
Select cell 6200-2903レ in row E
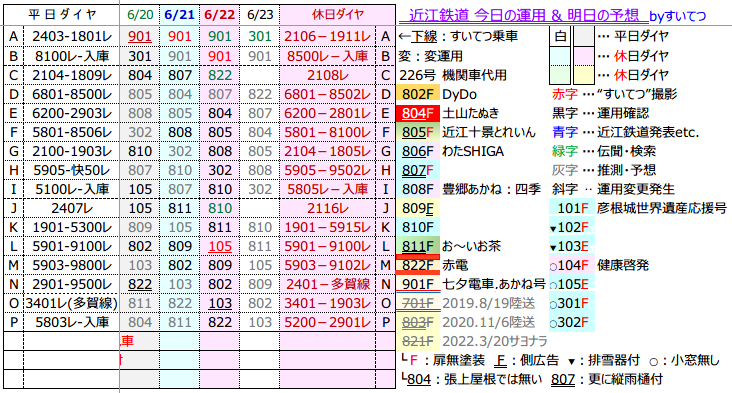tap(72, 113)
